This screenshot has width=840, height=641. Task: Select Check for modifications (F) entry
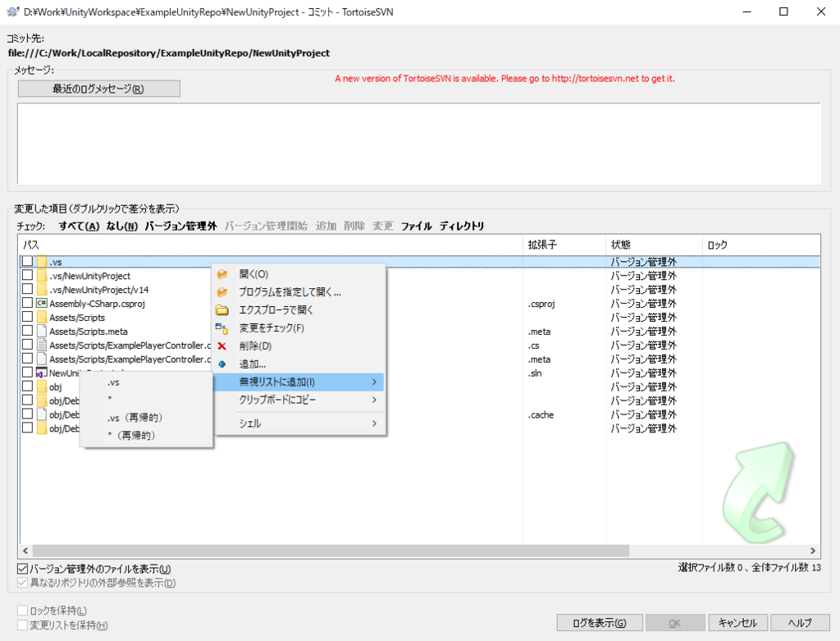tap(299, 328)
